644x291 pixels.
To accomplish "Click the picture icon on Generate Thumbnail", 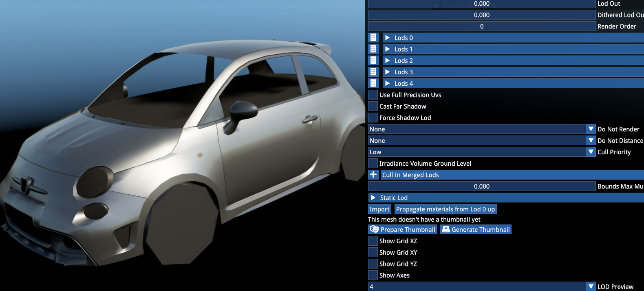I will click(x=446, y=229).
